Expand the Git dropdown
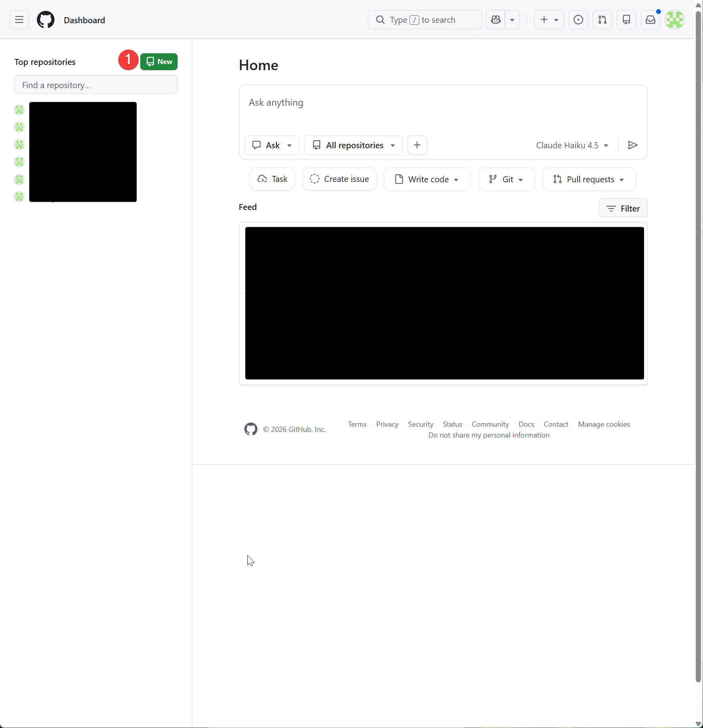Image resolution: width=703 pixels, height=728 pixels. (506, 179)
